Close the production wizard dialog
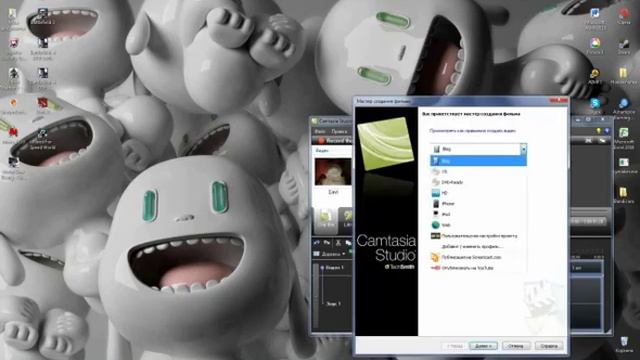 tap(558, 100)
